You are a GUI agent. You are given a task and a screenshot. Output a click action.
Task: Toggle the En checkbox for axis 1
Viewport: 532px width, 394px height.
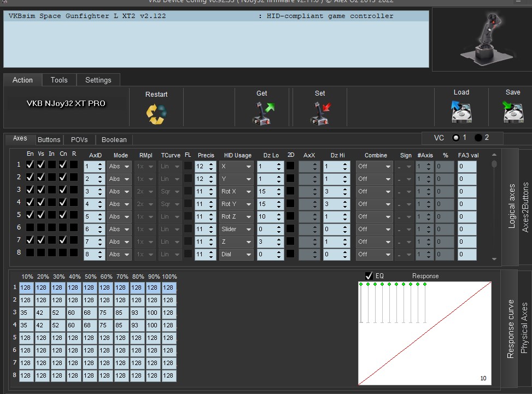(30, 164)
